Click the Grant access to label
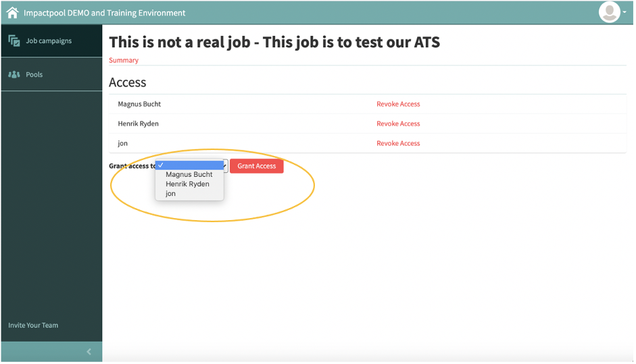This screenshot has width=636, height=364. [x=132, y=165]
